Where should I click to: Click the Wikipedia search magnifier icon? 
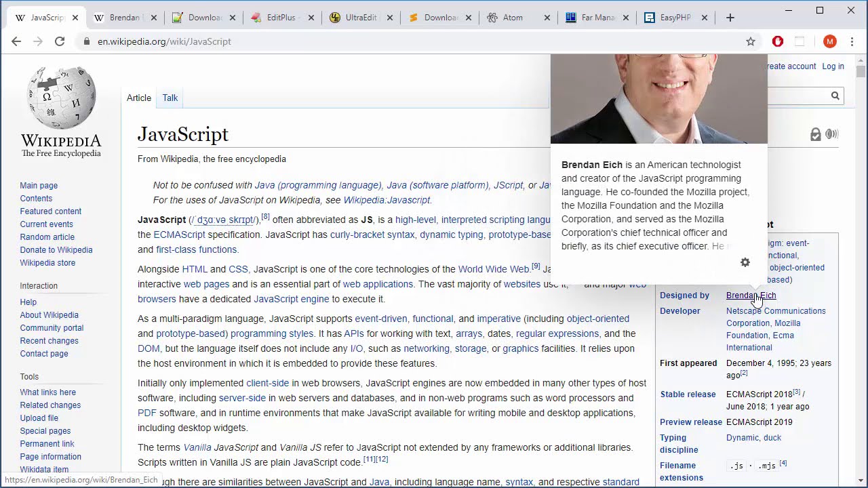[835, 96]
